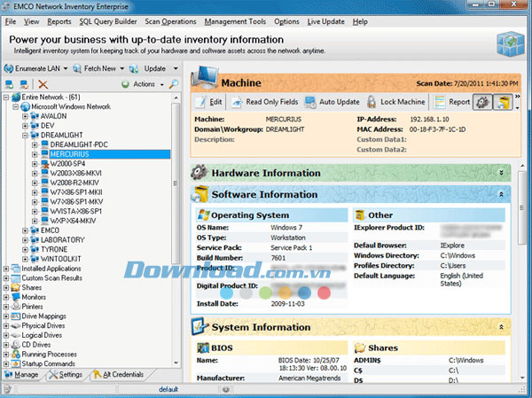Click the Startup Commands tree icon
The height and width of the screenshot is (398, 532).
[16, 363]
